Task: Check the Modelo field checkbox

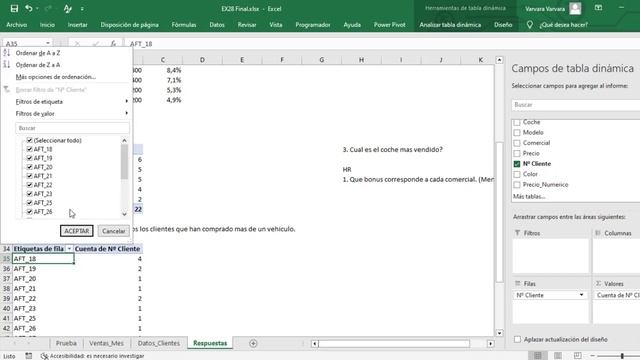Action: click(517, 133)
